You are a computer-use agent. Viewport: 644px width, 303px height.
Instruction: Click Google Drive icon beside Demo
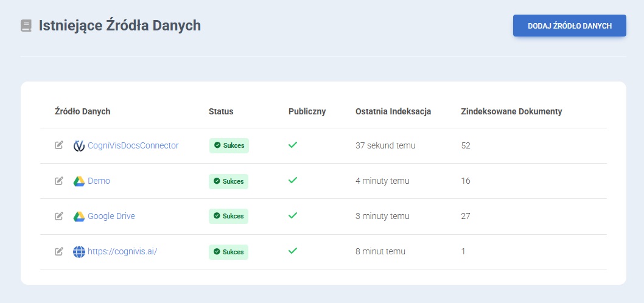tap(79, 181)
